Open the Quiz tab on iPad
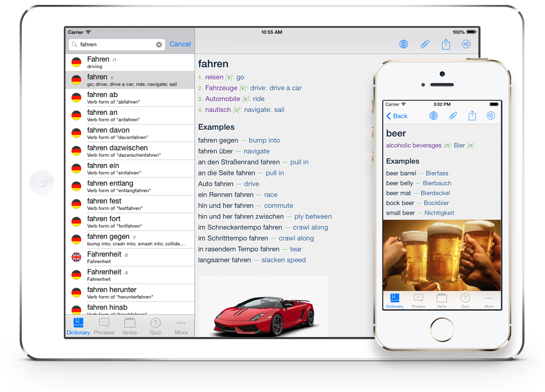Viewport: 545px width, 392px height. click(155, 326)
